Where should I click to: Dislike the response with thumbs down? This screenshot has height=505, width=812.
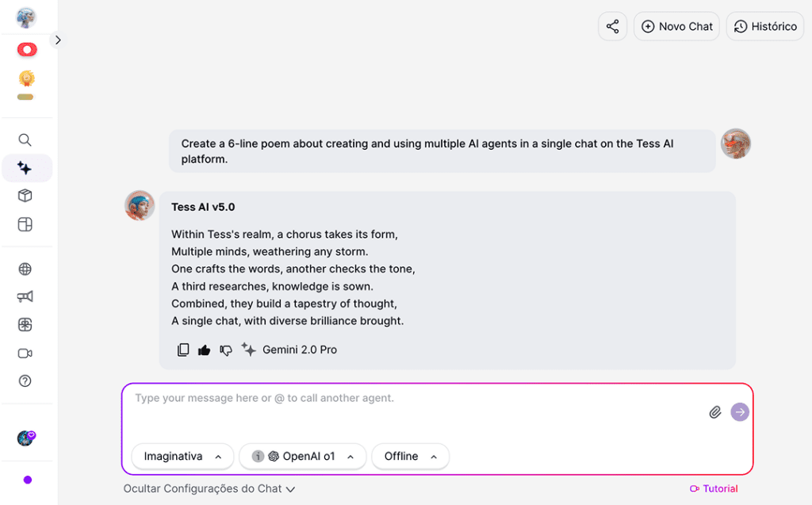pyautogui.click(x=226, y=350)
